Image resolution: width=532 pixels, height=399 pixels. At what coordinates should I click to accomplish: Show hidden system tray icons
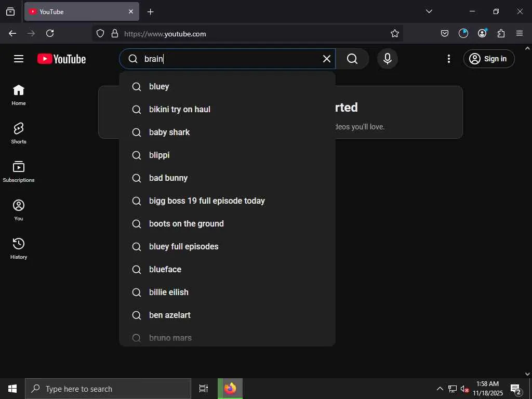coord(440,389)
